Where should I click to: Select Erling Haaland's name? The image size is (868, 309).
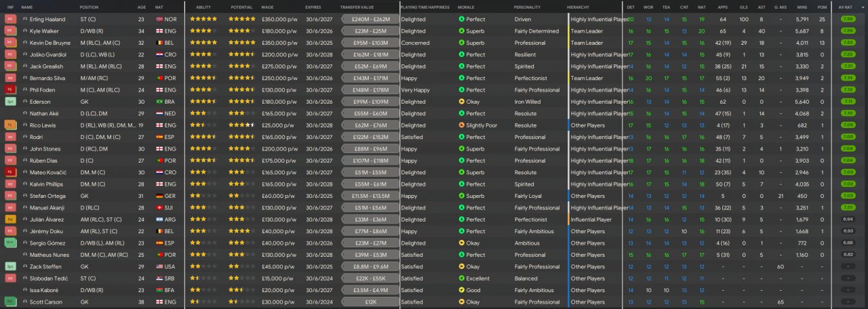46,20
